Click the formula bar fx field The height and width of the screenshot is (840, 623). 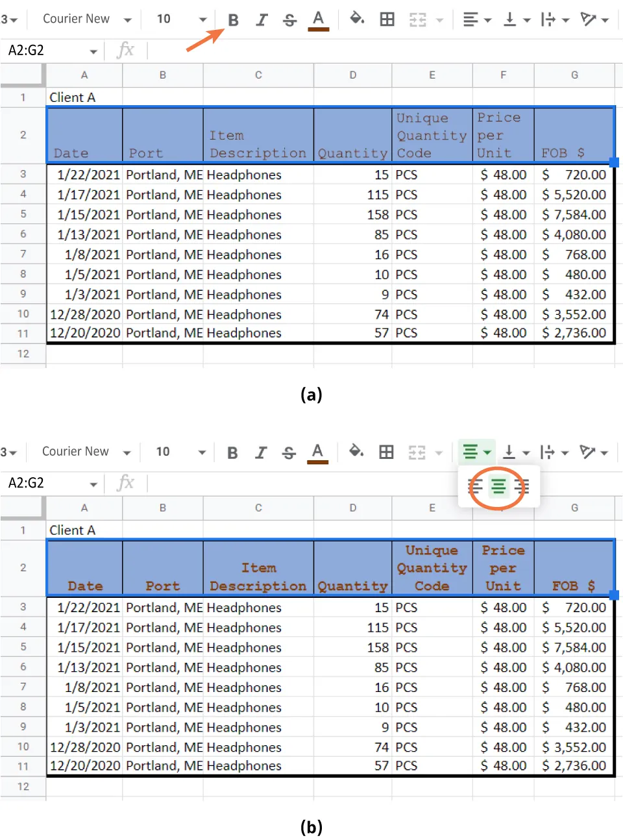pos(127,50)
